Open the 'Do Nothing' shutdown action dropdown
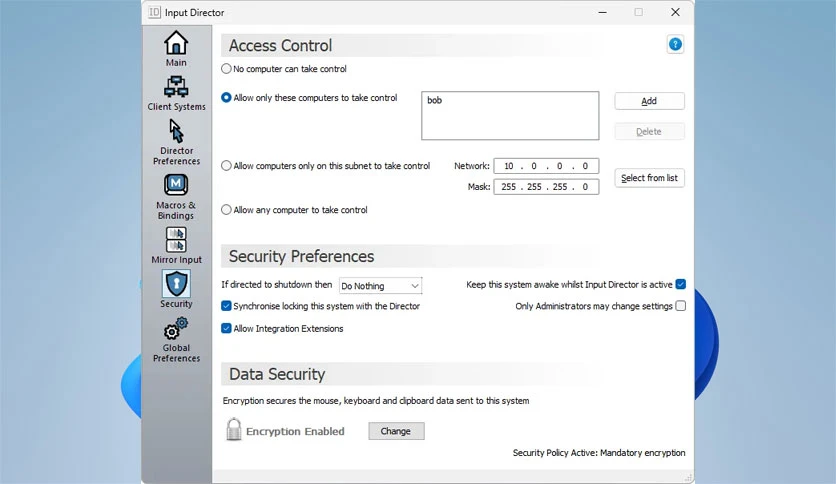This screenshot has height=484, width=836. tap(381, 286)
